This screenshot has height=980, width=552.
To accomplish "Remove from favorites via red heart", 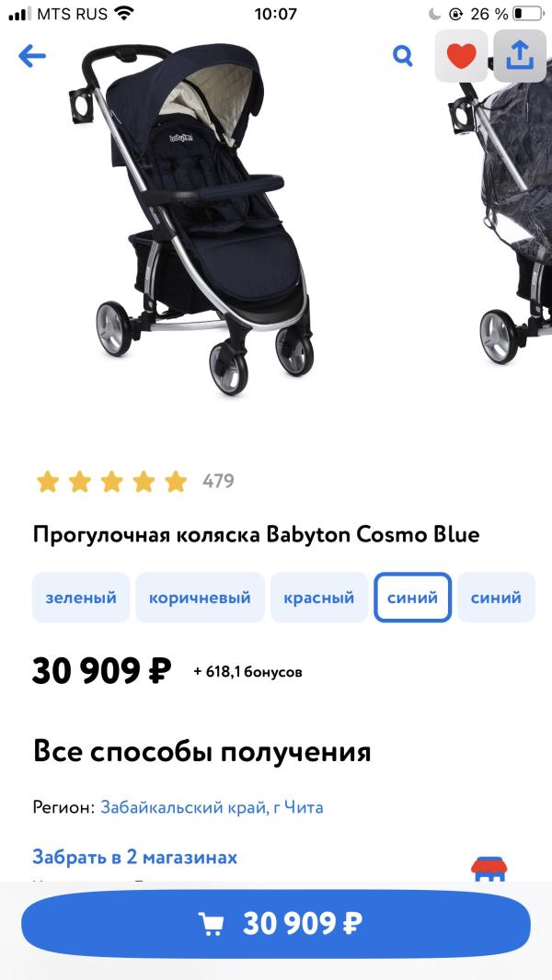I will tap(461, 56).
